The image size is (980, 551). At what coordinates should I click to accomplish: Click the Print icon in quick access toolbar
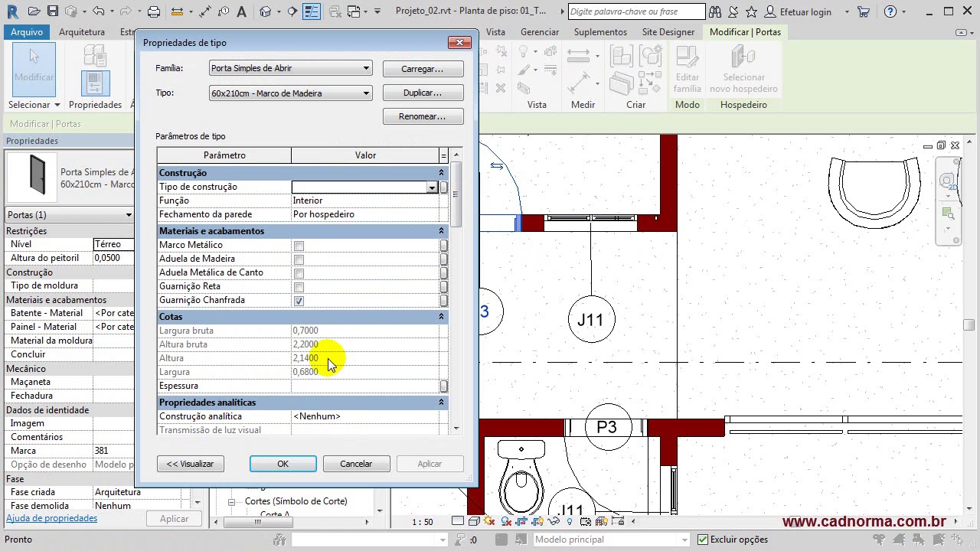coord(154,11)
